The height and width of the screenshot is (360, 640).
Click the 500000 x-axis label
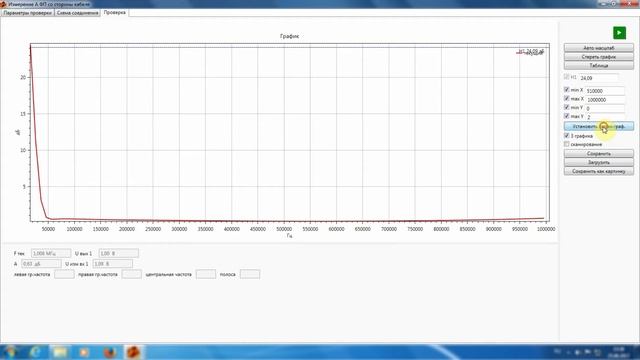click(284, 229)
